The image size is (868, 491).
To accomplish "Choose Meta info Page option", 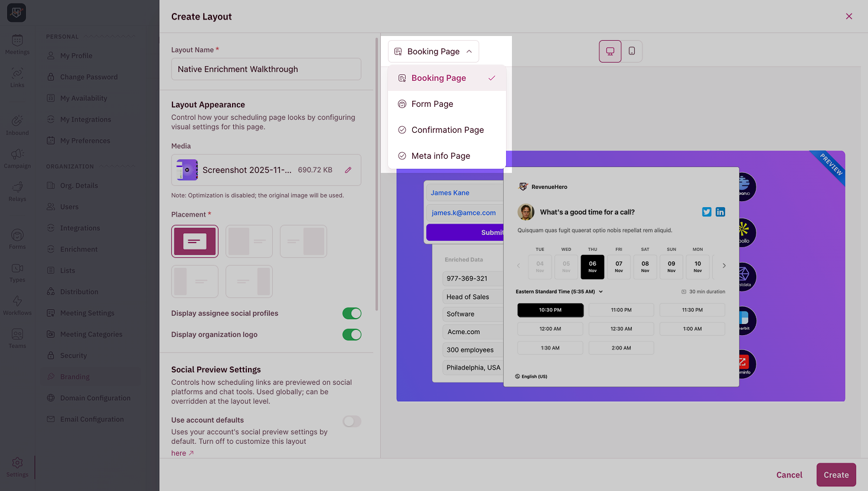I will [x=439, y=155].
